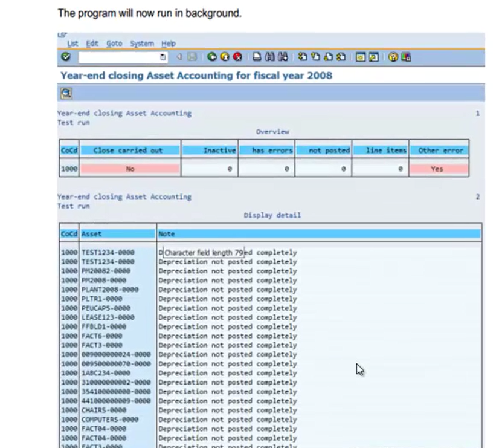Screen dimensions: 499x448
Task: Open the Edit menu
Action: pyautogui.click(x=92, y=44)
